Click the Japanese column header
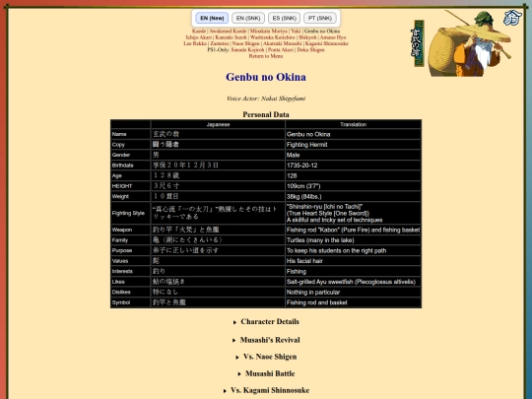Image resolution: width=532 pixels, height=399 pixels. 218,124
